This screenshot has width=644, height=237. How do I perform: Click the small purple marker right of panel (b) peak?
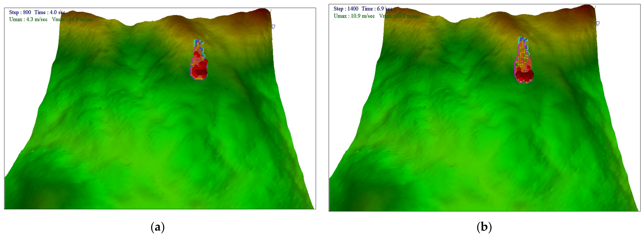(598, 23)
